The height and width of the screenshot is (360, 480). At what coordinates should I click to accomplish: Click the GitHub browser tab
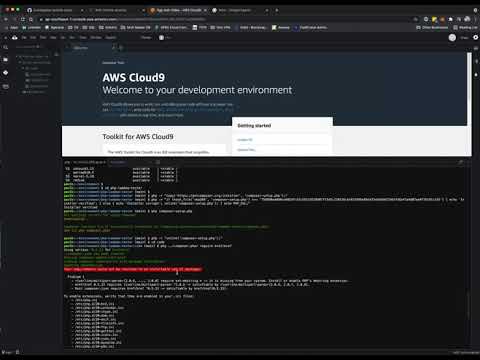55,10
